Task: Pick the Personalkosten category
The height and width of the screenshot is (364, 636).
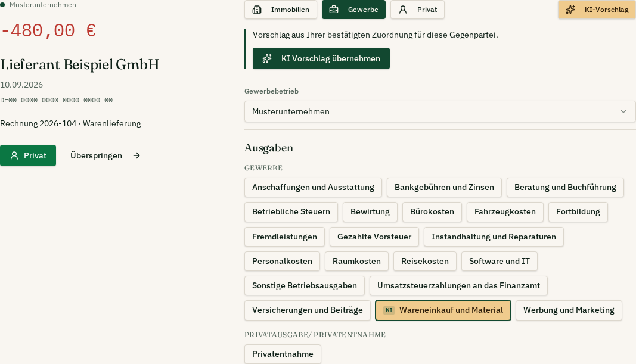Action: (x=282, y=262)
